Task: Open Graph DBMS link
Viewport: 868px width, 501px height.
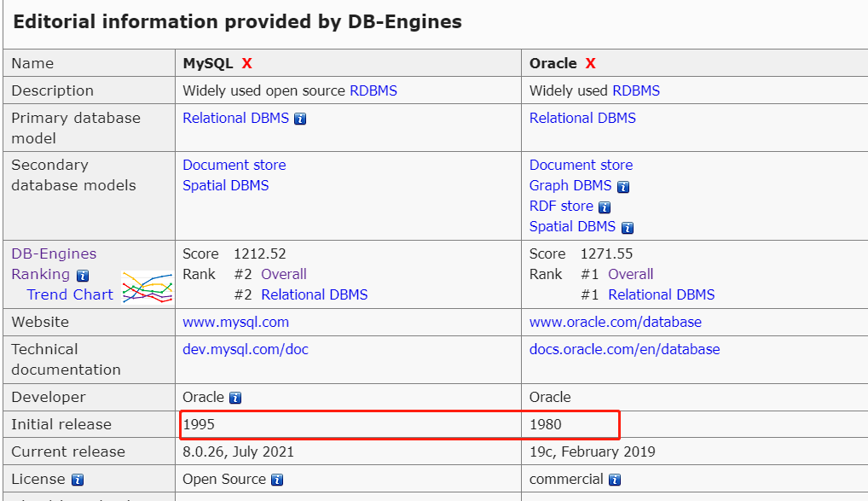Action: [x=570, y=186]
